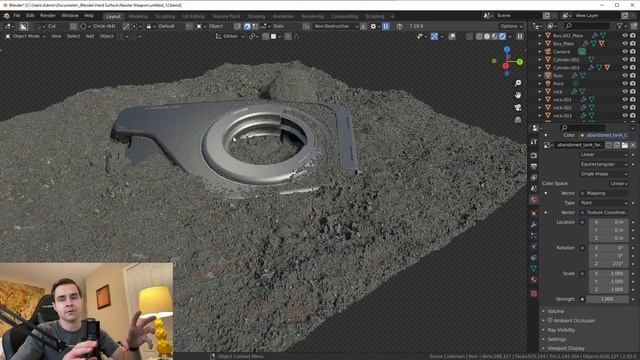Click the red X axis on navigation gizmo

coord(506,66)
